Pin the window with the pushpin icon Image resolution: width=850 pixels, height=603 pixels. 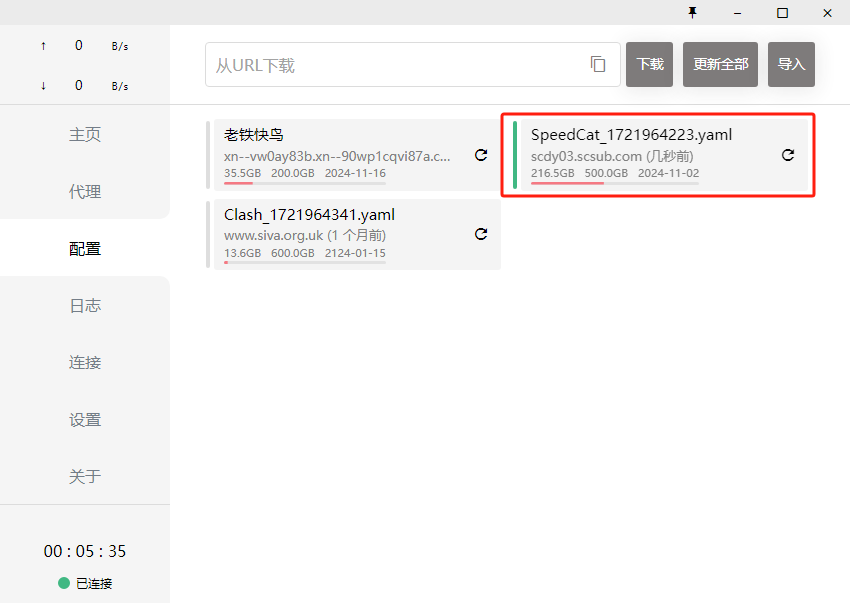pyautogui.click(x=692, y=13)
